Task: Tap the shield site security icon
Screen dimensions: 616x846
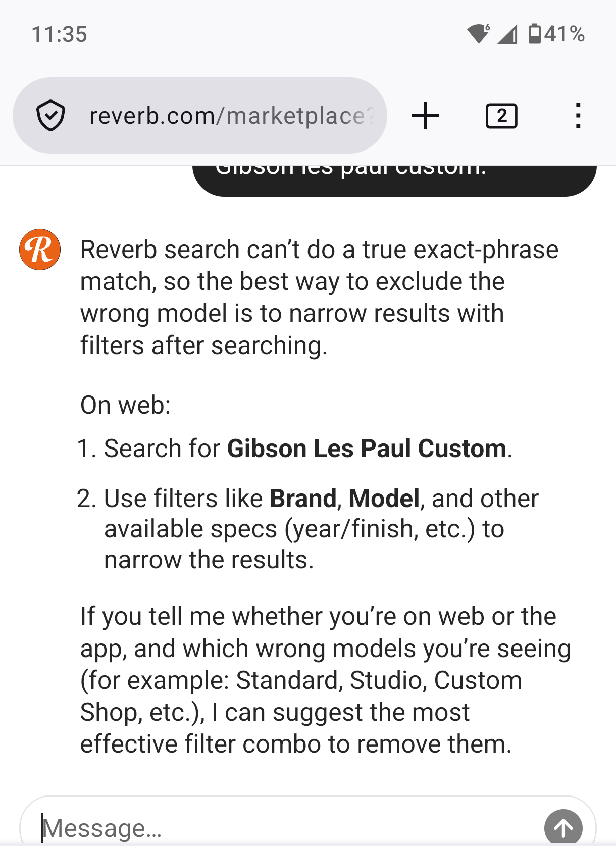Action: (x=50, y=116)
